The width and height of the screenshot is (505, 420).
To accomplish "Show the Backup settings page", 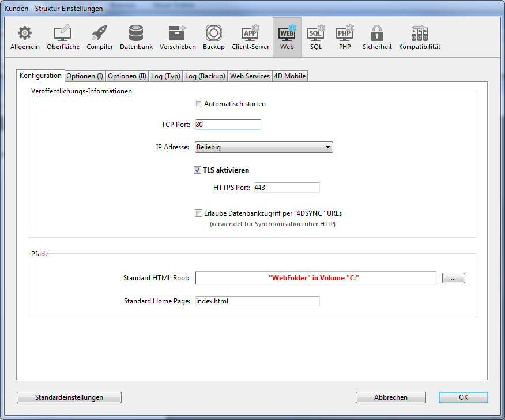I will 213,37.
